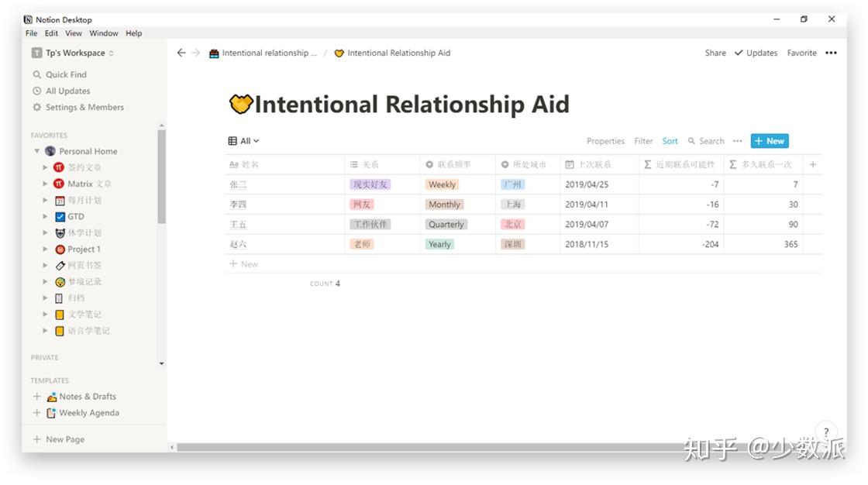This screenshot has height=485, width=868.
Task: Open the All view dropdown
Action: (250, 141)
